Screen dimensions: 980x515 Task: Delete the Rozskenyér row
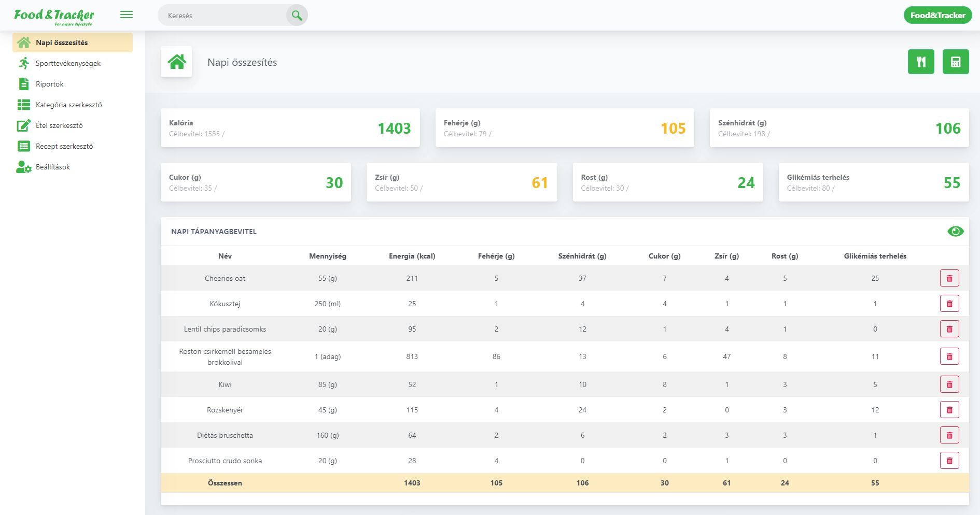tap(949, 410)
